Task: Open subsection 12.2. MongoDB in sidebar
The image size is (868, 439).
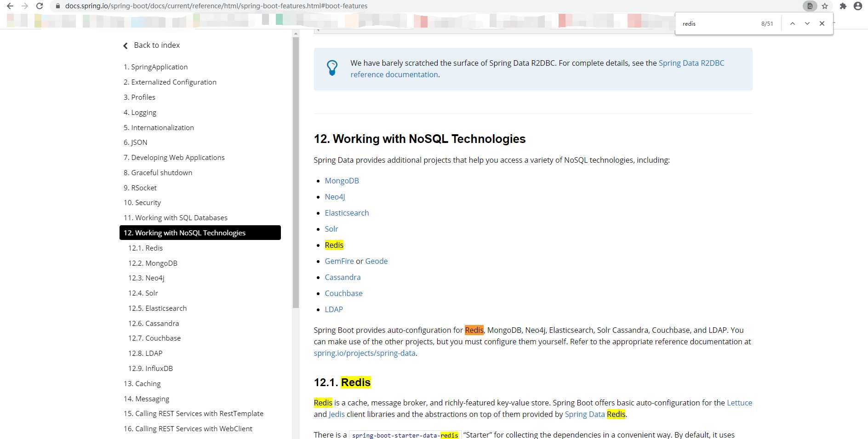Action: [153, 263]
